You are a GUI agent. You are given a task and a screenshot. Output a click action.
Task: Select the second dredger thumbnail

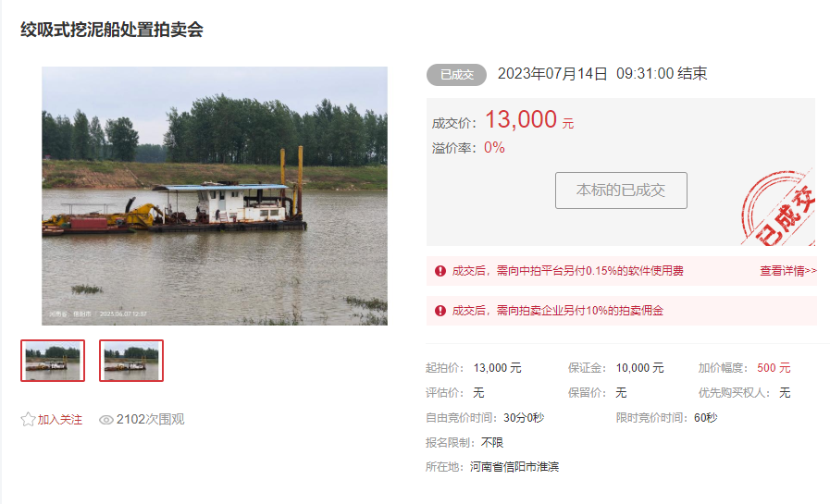[131, 360]
